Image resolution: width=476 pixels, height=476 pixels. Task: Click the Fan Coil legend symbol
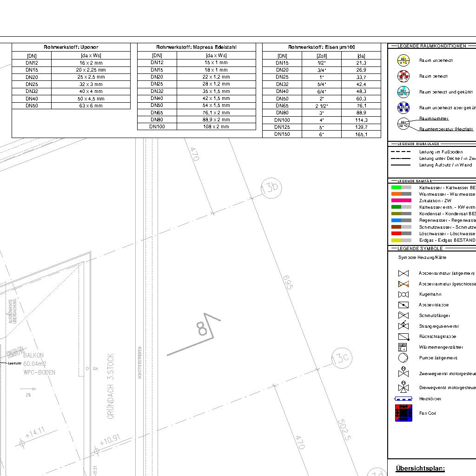click(x=403, y=413)
